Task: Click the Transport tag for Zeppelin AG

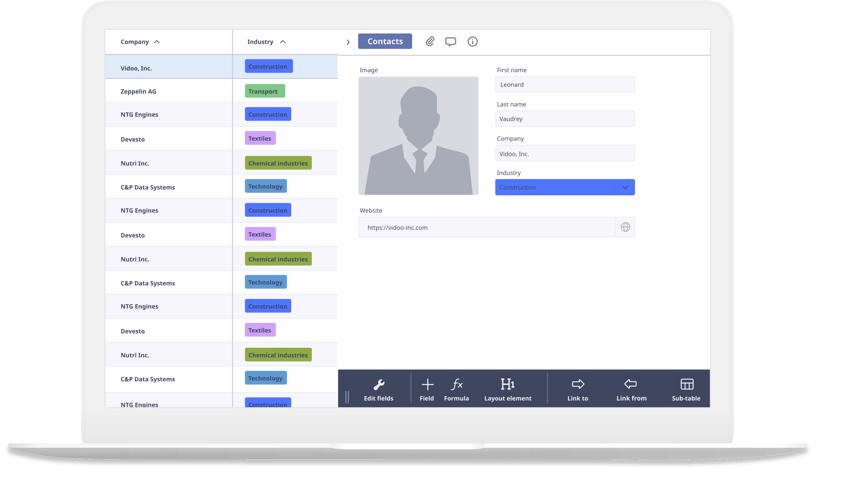Action: click(x=264, y=91)
